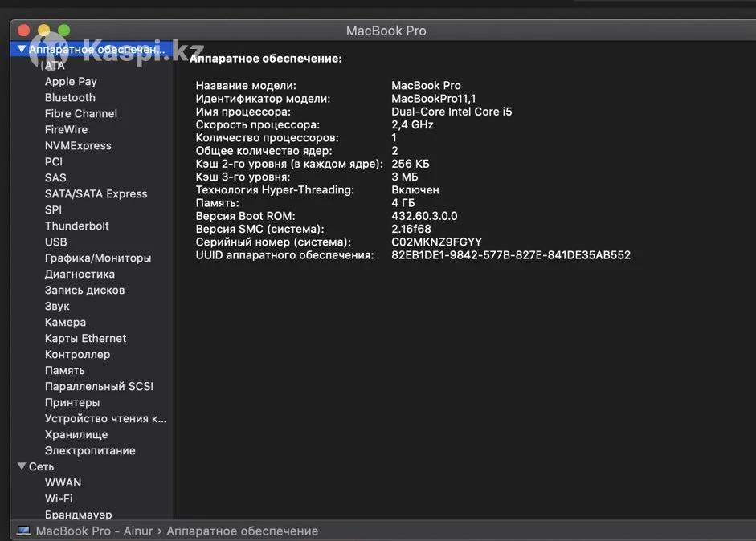
Task: Click MacBook Pro - Ainur in path bar
Action: 94,531
